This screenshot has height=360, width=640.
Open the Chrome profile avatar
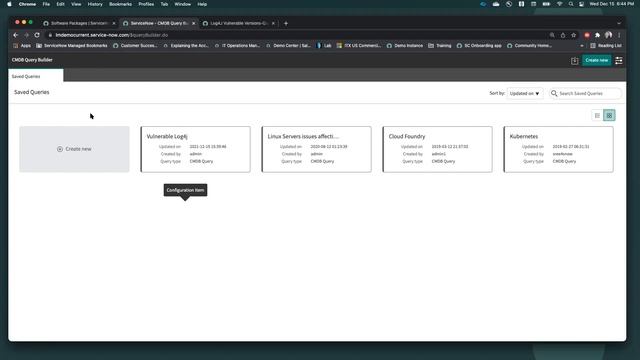(x=609, y=35)
